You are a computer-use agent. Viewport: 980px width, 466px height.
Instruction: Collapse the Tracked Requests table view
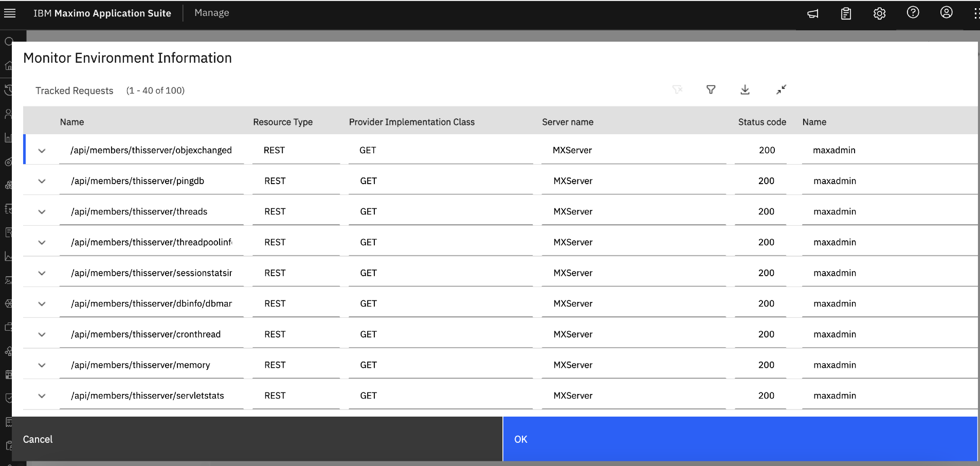[781, 90]
